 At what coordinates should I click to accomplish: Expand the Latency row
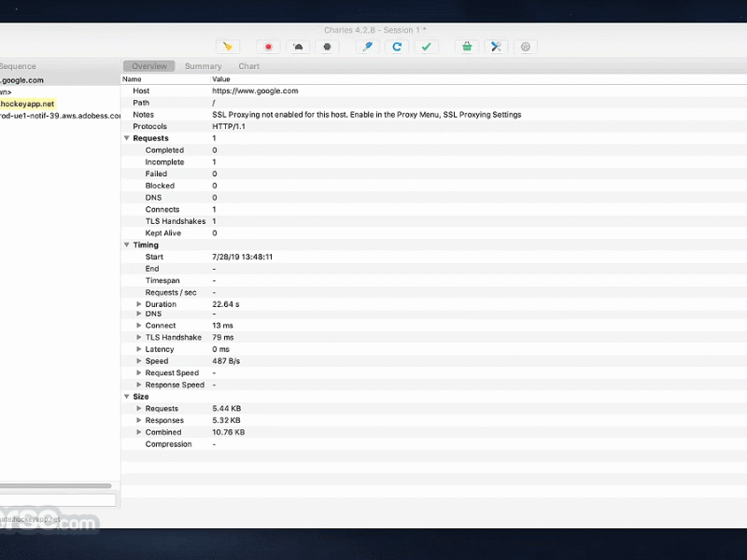click(138, 349)
